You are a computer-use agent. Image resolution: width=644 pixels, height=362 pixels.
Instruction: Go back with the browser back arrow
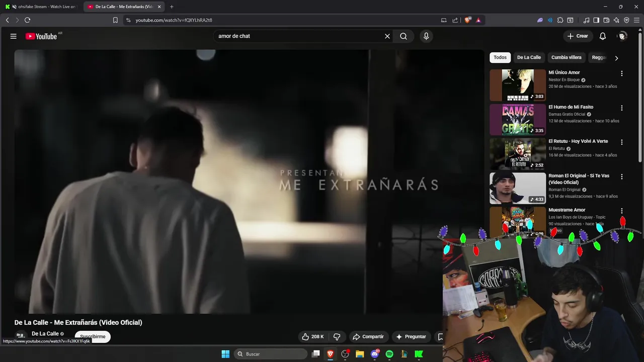(7, 20)
